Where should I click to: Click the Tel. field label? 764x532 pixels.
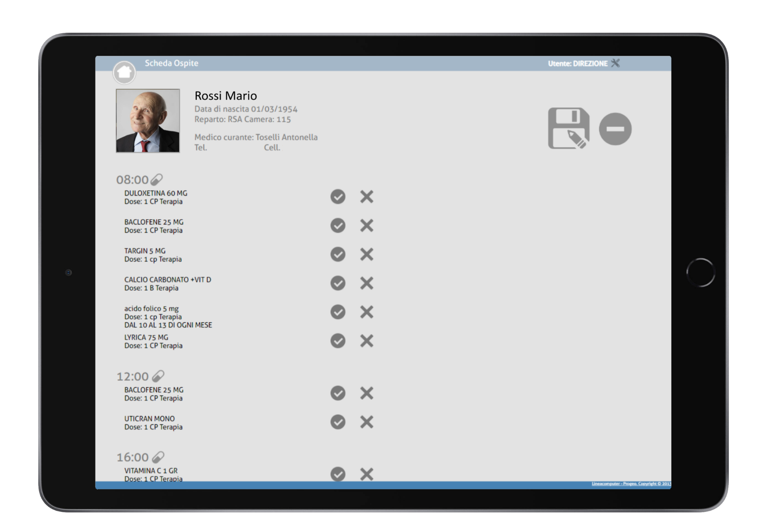click(201, 148)
